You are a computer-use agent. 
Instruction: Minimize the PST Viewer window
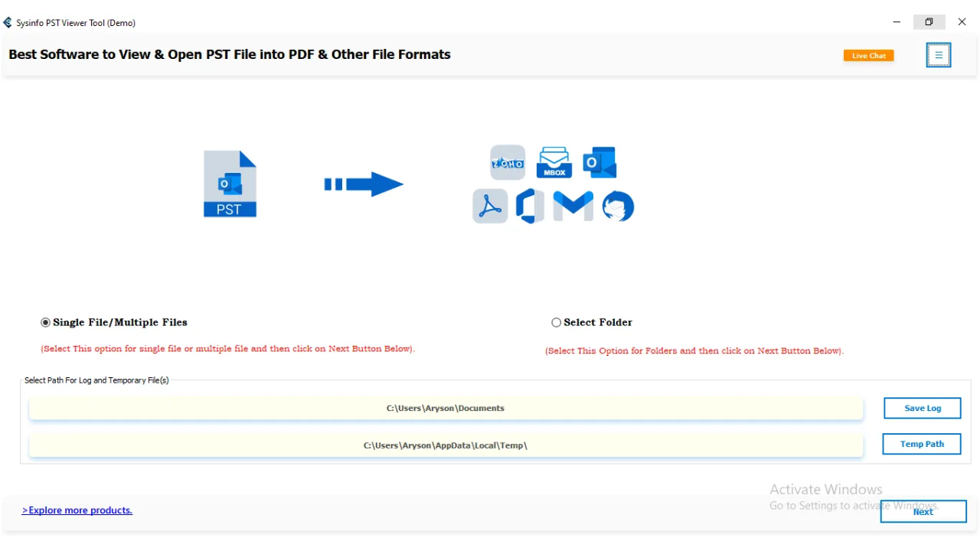(x=897, y=22)
